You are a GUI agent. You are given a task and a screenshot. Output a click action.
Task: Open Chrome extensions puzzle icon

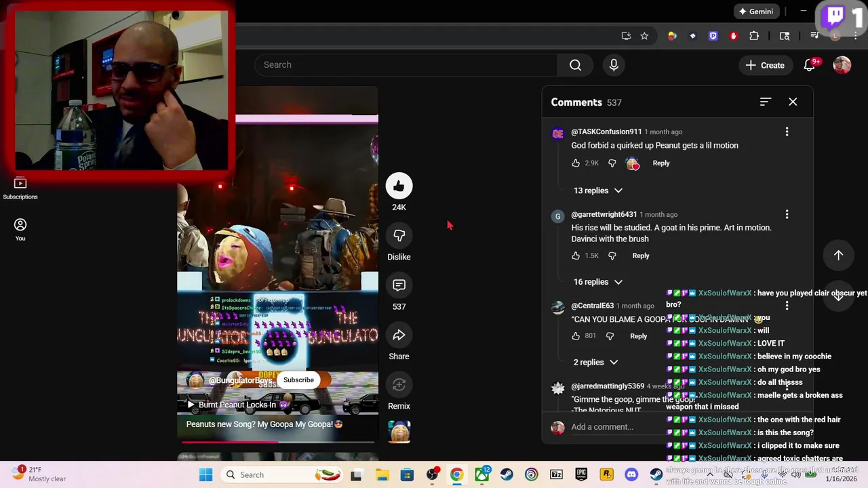[754, 36]
